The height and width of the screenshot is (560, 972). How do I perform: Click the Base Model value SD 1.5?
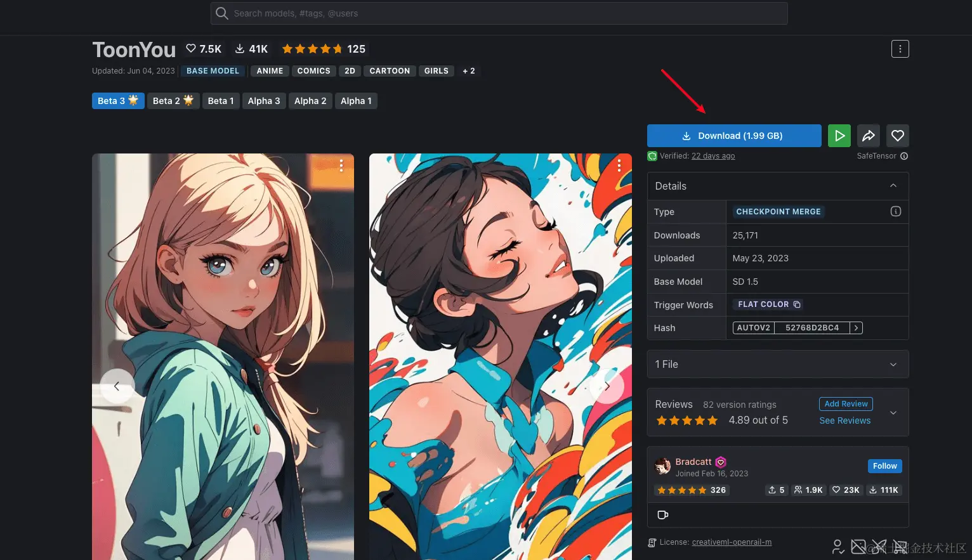(745, 282)
